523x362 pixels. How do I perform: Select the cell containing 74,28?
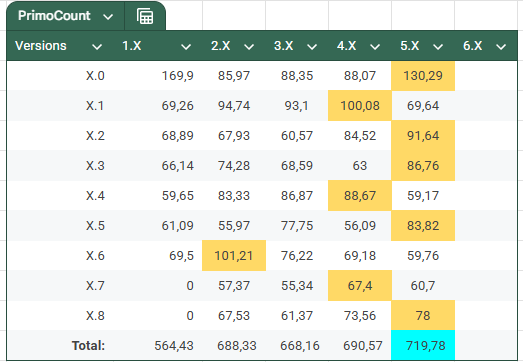tap(234, 166)
